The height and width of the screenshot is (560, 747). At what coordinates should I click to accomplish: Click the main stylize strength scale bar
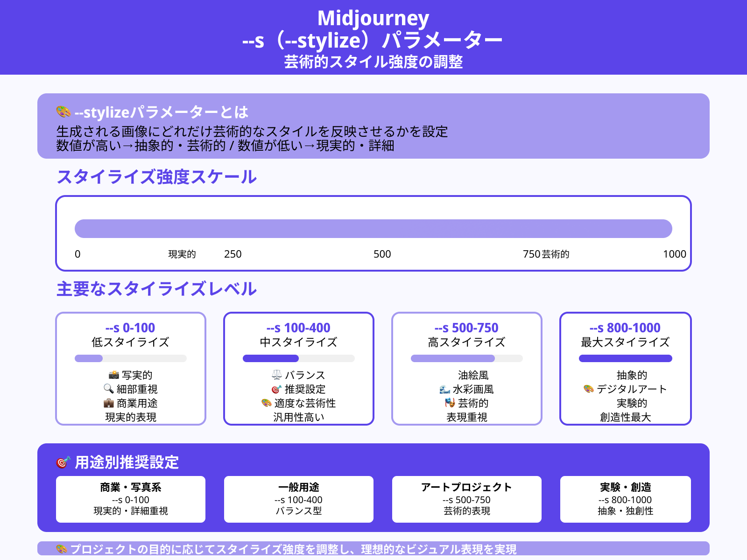click(x=373, y=229)
